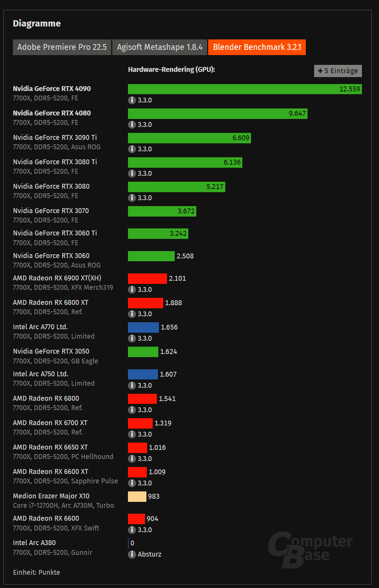Image resolution: width=379 pixels, height=588 pixels.
Task: Click info icon under RX 6900 XT(XH) bar
Action: pos(132,289)
